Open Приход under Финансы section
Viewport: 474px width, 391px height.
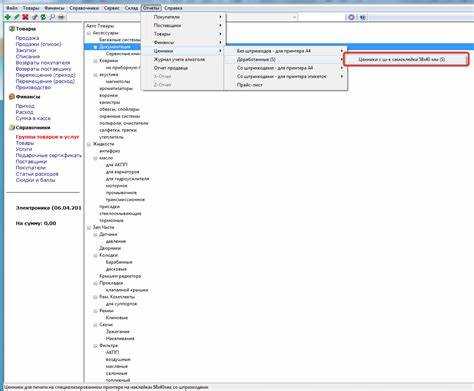(x=25, y=106)
